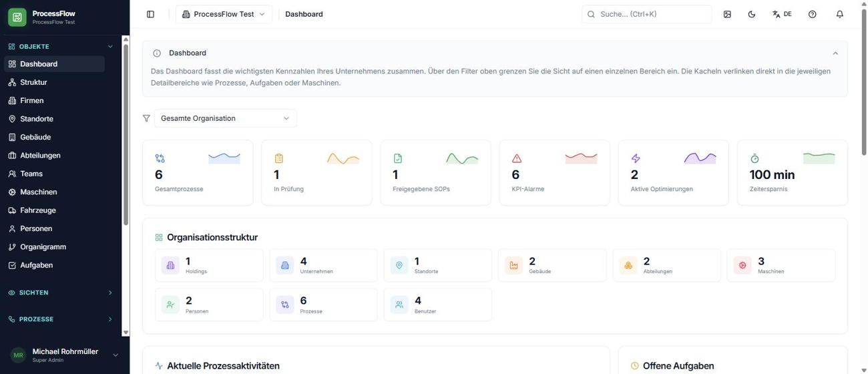This screenshot has height=374, width=868.
Task: Switch language via DE button
Action: (x=782, y=14)
